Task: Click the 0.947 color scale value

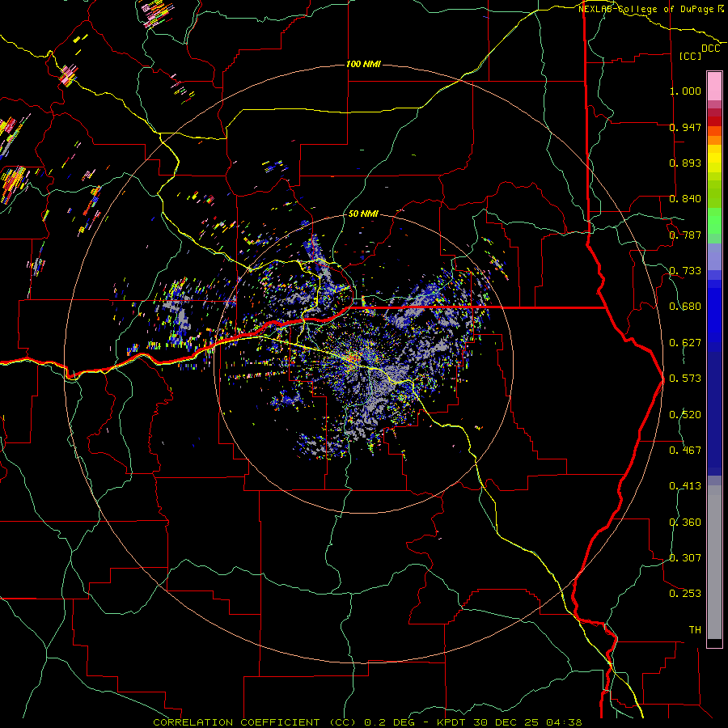Action: click(685, 127)
